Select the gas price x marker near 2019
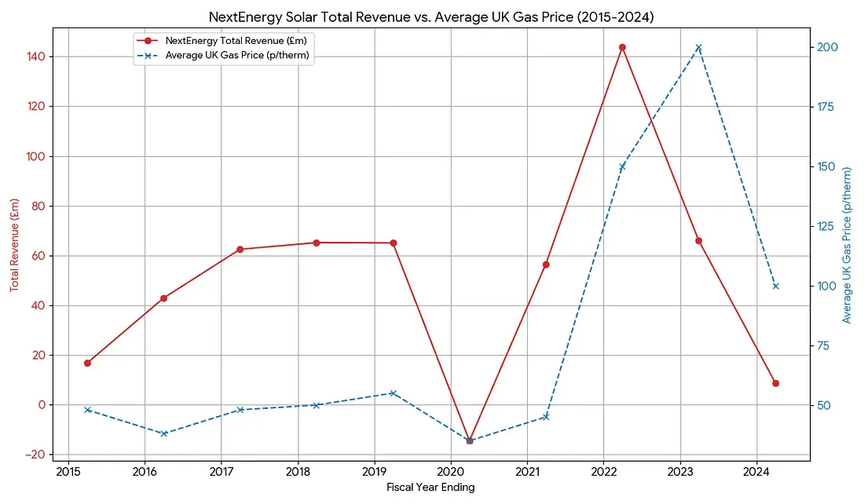 (x=392, y=392)
